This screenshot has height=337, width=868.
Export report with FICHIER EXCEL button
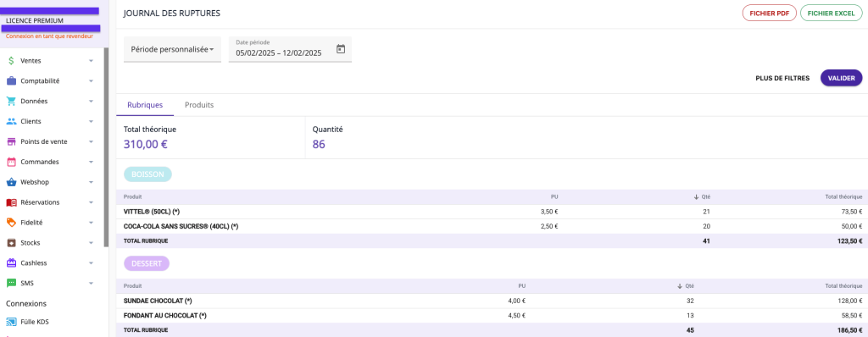pos(831,14)
